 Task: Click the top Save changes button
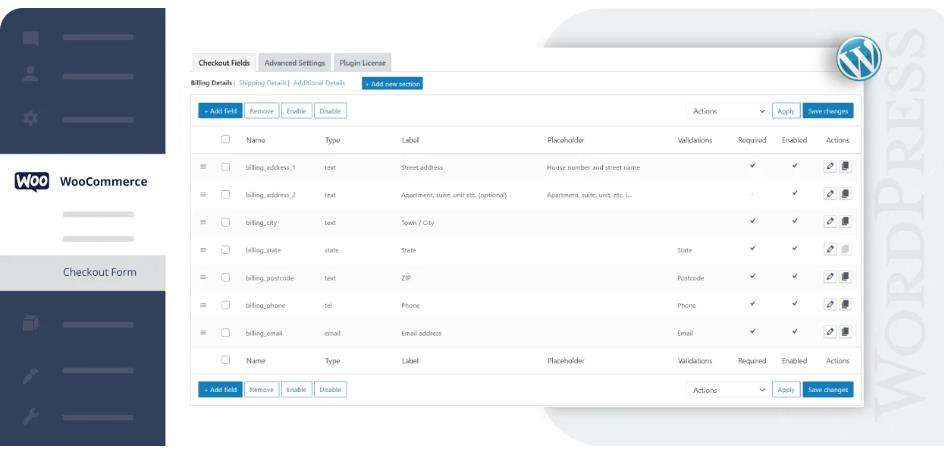[828, 111]
